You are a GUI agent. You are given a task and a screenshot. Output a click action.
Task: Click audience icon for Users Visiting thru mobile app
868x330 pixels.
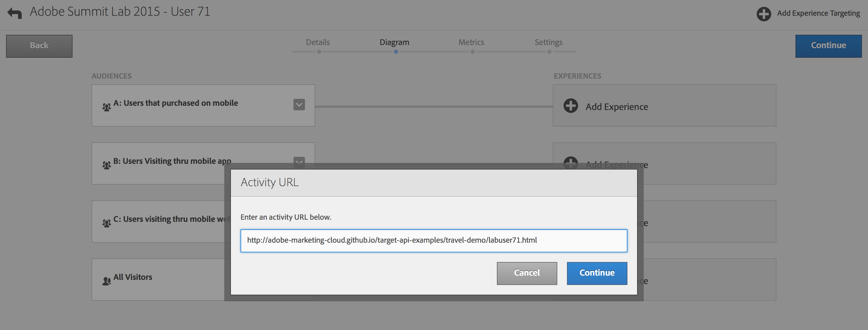[x=106, y=165]
